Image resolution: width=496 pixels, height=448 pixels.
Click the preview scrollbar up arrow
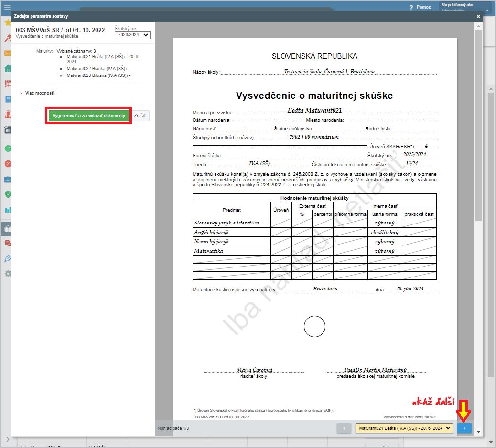click(x=478, y=26)
